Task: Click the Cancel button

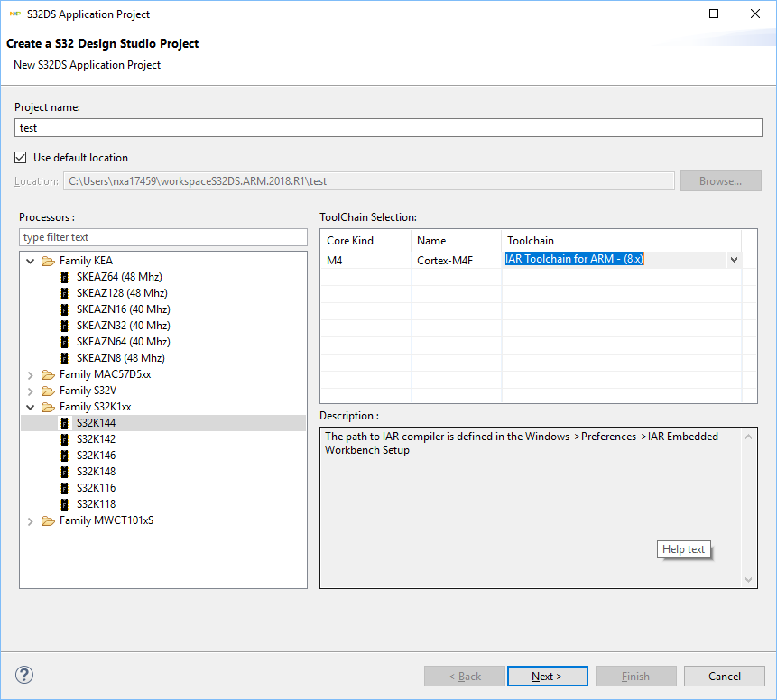Action: pyautogui.click(x=724, y=677)
